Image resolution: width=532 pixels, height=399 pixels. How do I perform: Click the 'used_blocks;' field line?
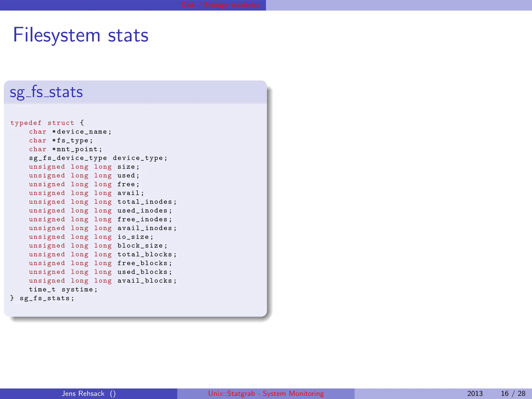[101, 272]
